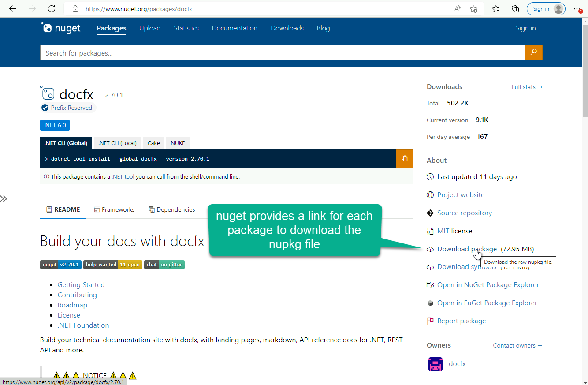Open the .NET Foundation link
The image size is (588, 385).
tap(83, 325)
